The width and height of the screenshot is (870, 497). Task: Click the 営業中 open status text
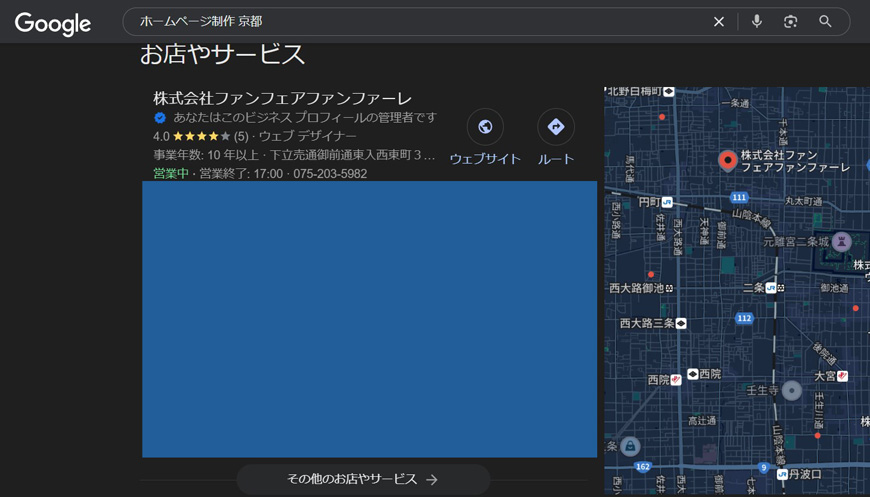(x=171, y=174)
